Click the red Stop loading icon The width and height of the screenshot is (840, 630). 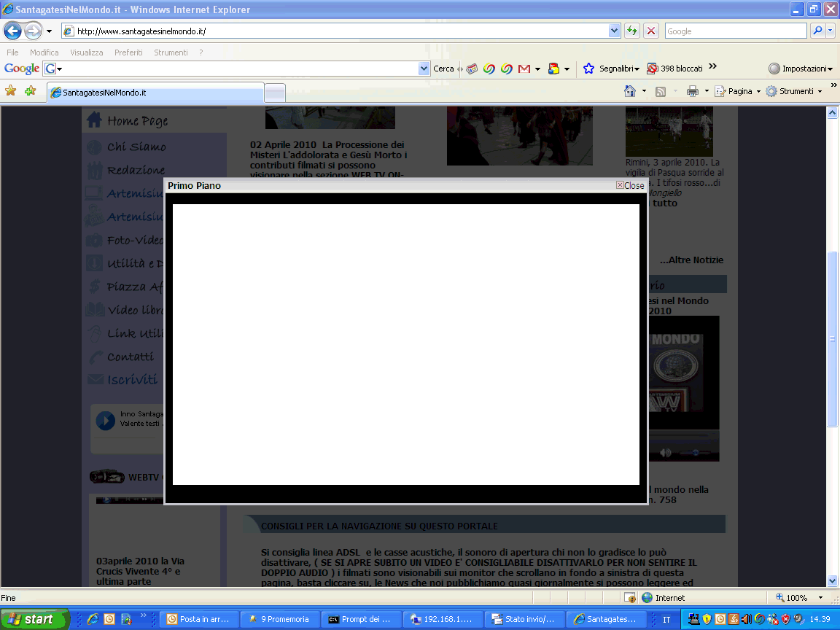point(651,31)
